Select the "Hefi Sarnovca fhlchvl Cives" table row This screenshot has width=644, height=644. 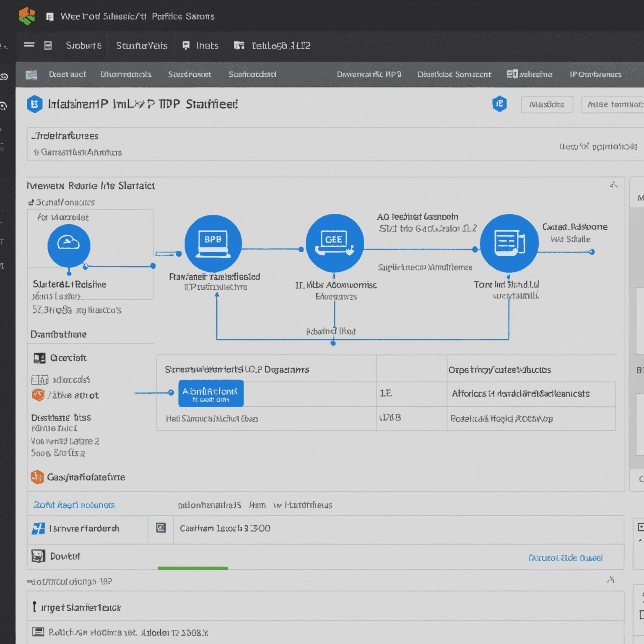266,418
